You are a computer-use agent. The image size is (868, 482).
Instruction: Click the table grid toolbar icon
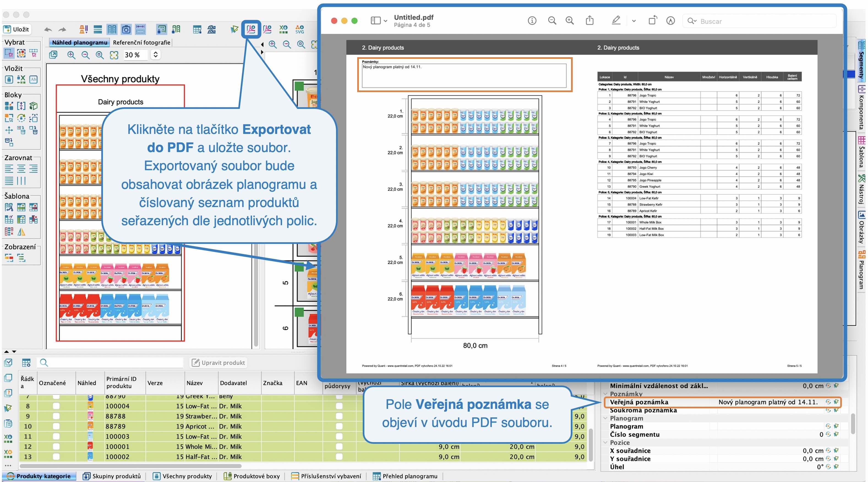coord(197,29)
